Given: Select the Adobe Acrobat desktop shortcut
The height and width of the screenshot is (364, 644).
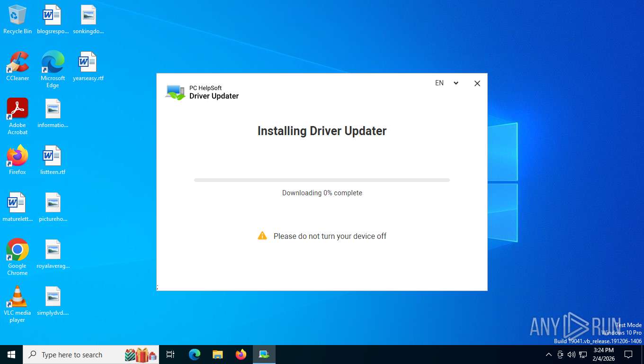Looking at the screenshot, I should [x=18, y=117].
